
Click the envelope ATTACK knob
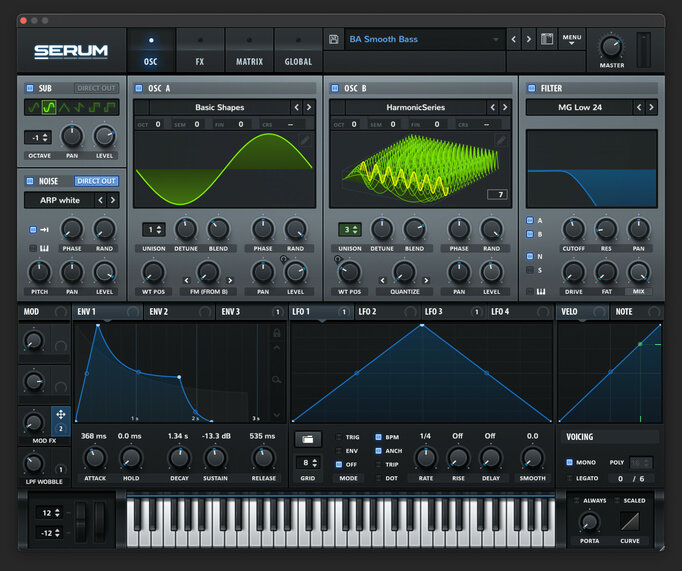click(95, 458)
